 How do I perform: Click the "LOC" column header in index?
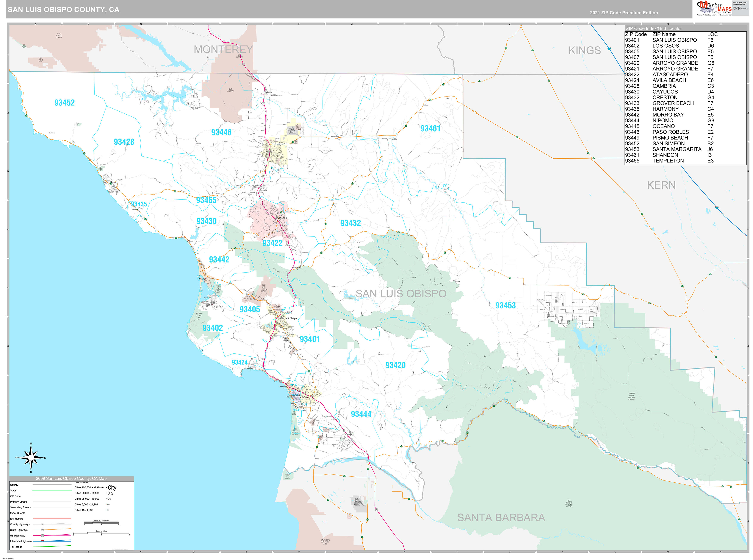click(712, 34)
